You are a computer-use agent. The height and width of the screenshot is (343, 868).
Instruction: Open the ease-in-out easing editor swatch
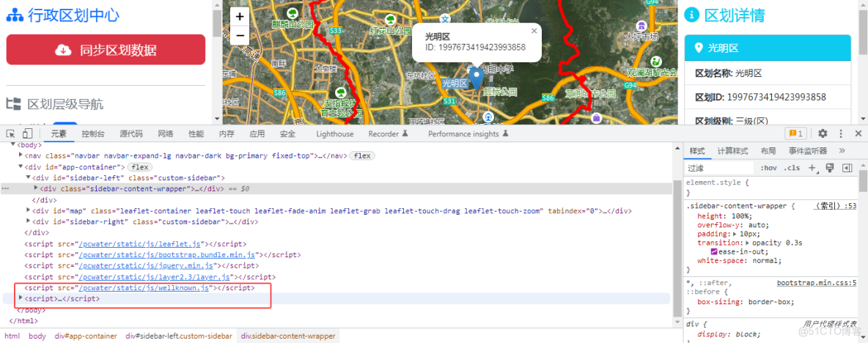[714, 251]
